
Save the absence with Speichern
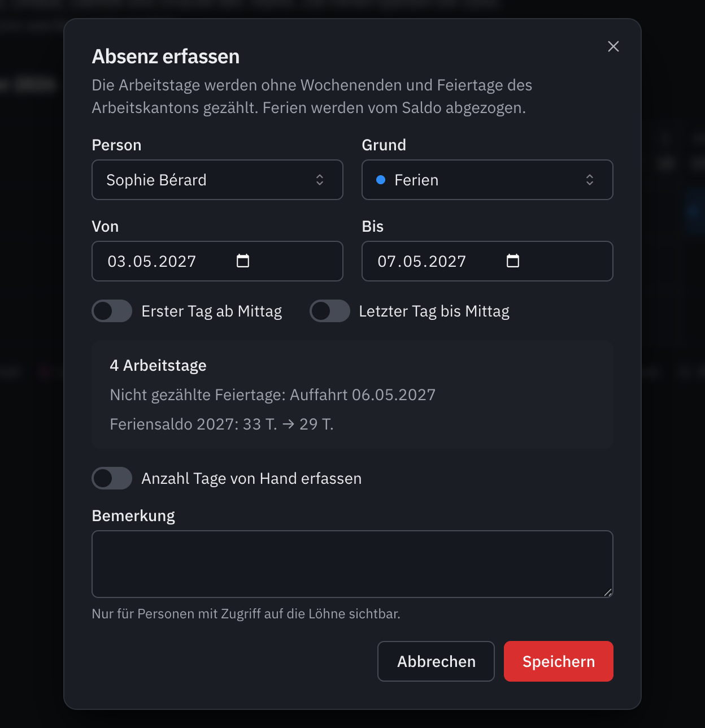point(559,661)
